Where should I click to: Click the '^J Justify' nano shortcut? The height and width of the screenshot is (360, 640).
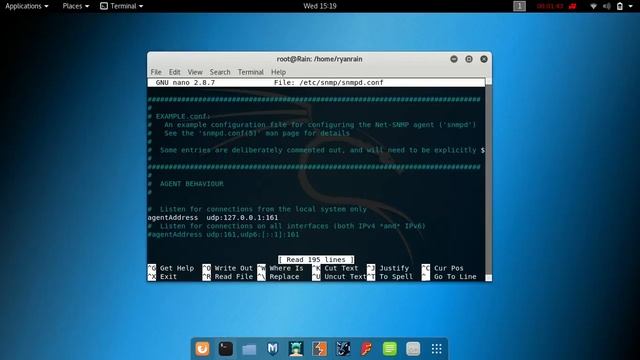pyautogui.click(x=387, y=268)
